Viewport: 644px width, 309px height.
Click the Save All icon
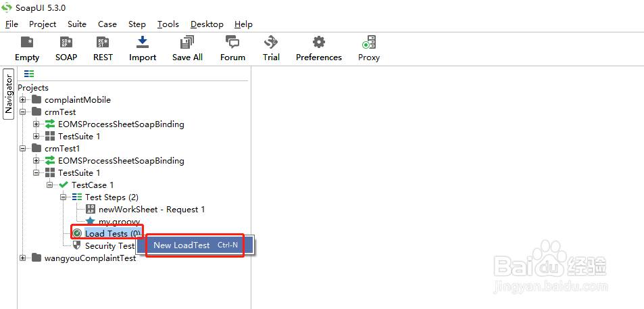point(187,42)
